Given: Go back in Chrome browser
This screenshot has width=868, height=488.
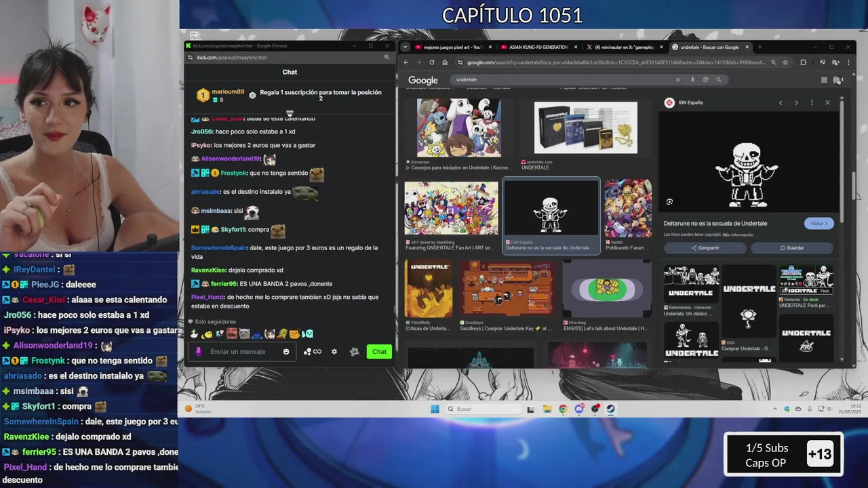Looking at the screenshot, I should (x=406, y=62).
